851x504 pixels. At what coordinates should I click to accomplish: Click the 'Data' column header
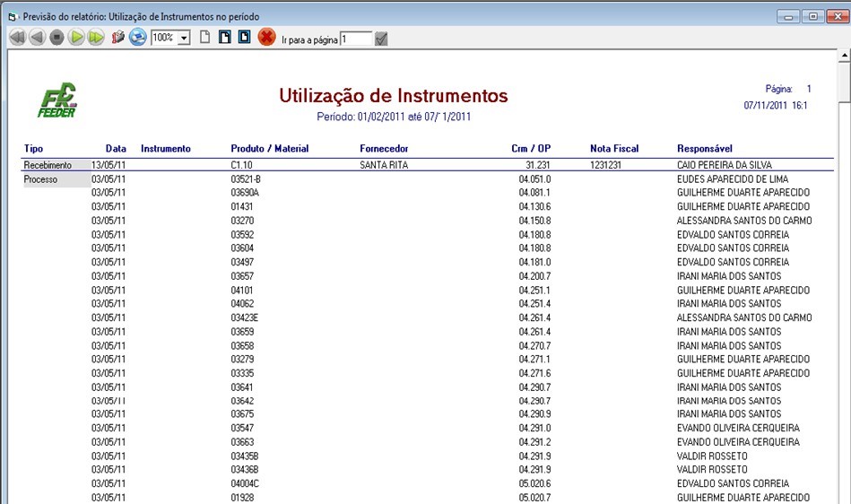pos(116,149)
